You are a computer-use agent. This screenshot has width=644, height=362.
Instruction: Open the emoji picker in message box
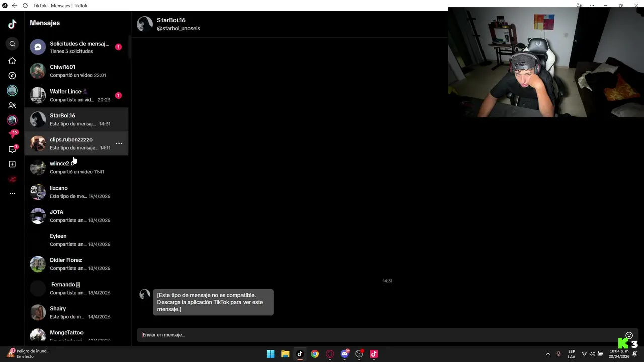[629, 335]
